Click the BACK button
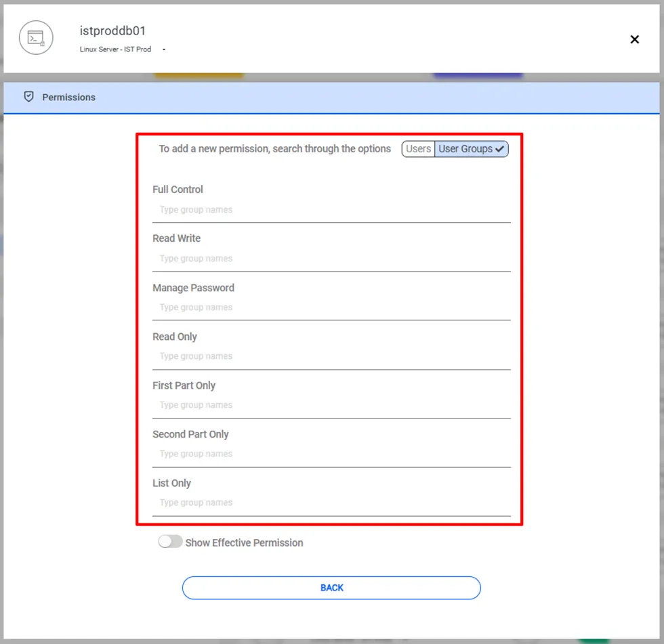The width and height of the screenshot is (664, 644). (x=331, y=588)
